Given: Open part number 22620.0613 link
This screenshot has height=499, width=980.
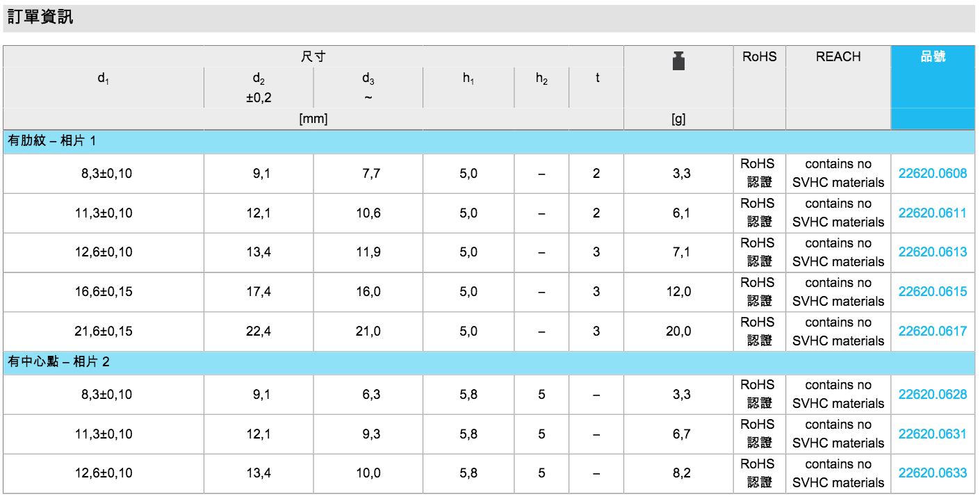Looking at the screenshot, I should click(932, 252).
